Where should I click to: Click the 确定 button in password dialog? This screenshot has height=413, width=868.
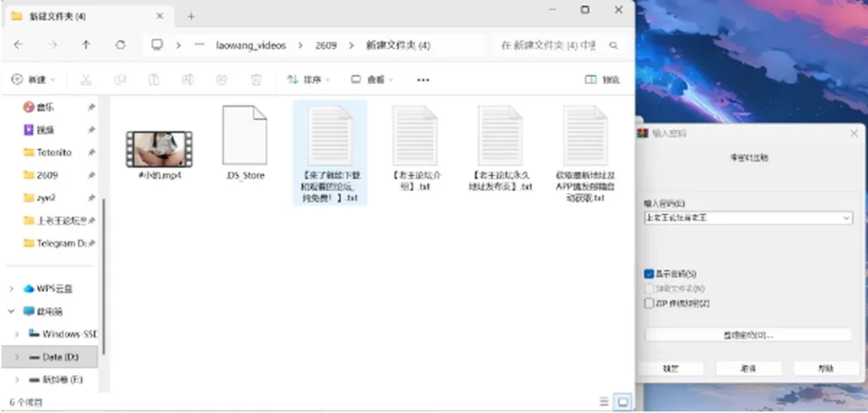671,368
